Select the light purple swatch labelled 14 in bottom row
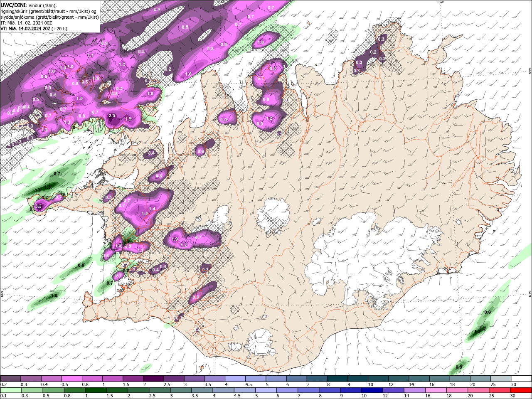 [x=414, y=390]
